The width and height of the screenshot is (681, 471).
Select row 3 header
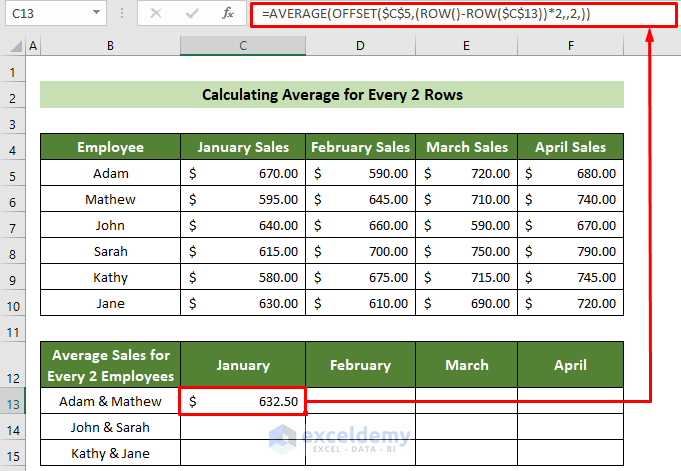13,121
